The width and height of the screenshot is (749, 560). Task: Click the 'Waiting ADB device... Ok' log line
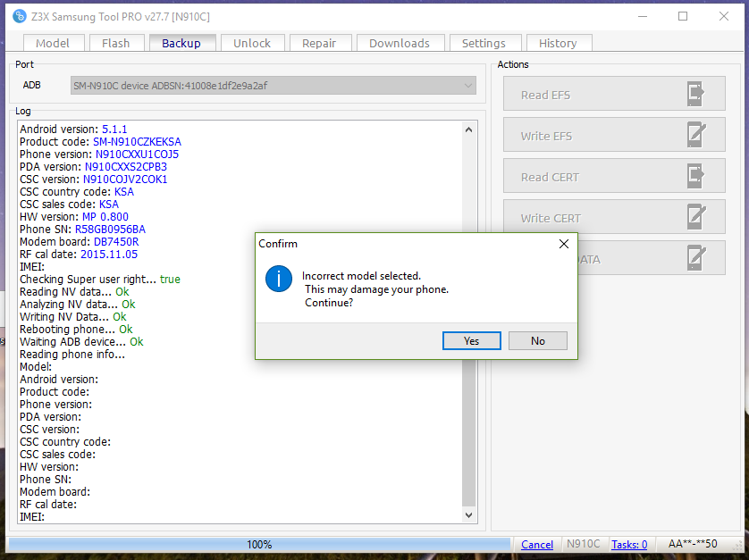[x=81, y=342]
